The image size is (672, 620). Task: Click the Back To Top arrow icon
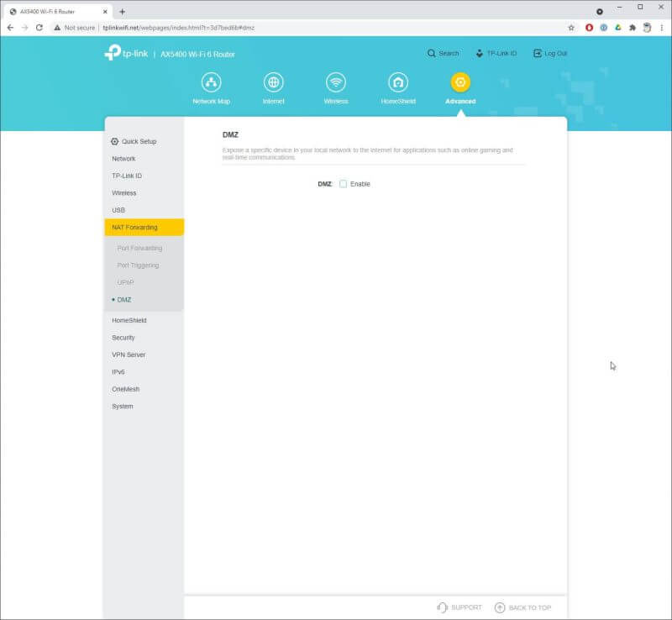coord(500,607)
